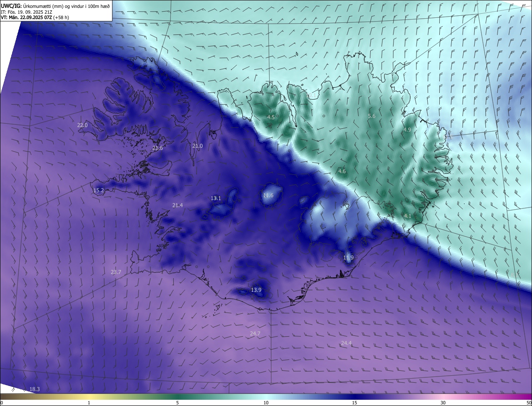Select the 1 tick on the colour scale
532x406 pixels.
(x=89, y=403)
